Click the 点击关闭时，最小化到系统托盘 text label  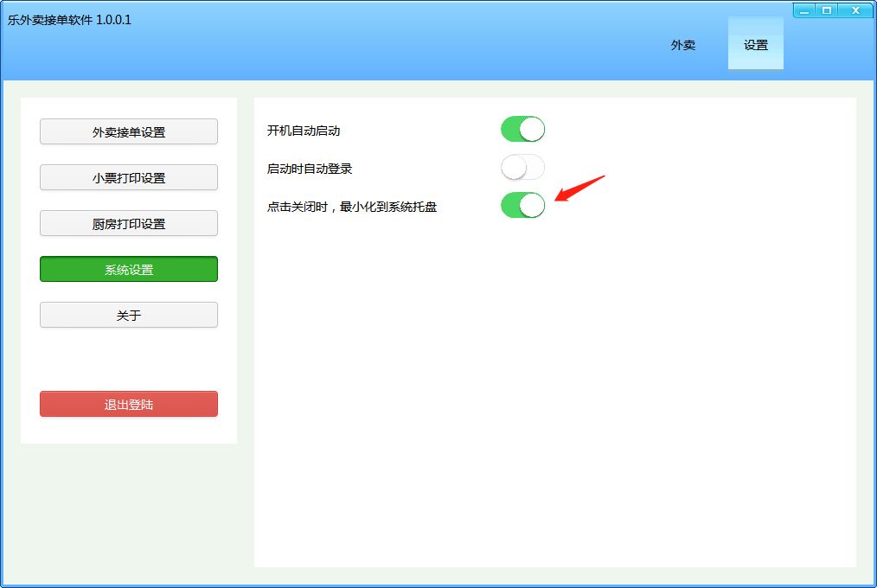(352, 207)
